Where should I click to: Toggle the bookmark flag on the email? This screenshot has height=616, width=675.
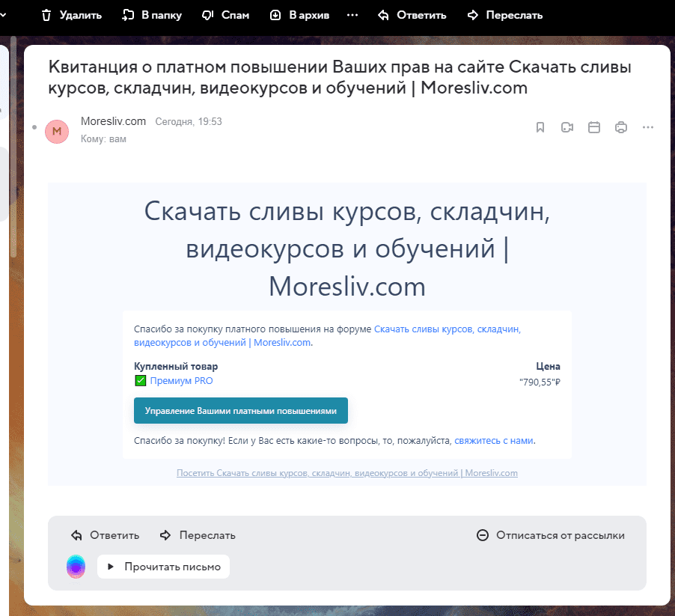pos(540,127)
